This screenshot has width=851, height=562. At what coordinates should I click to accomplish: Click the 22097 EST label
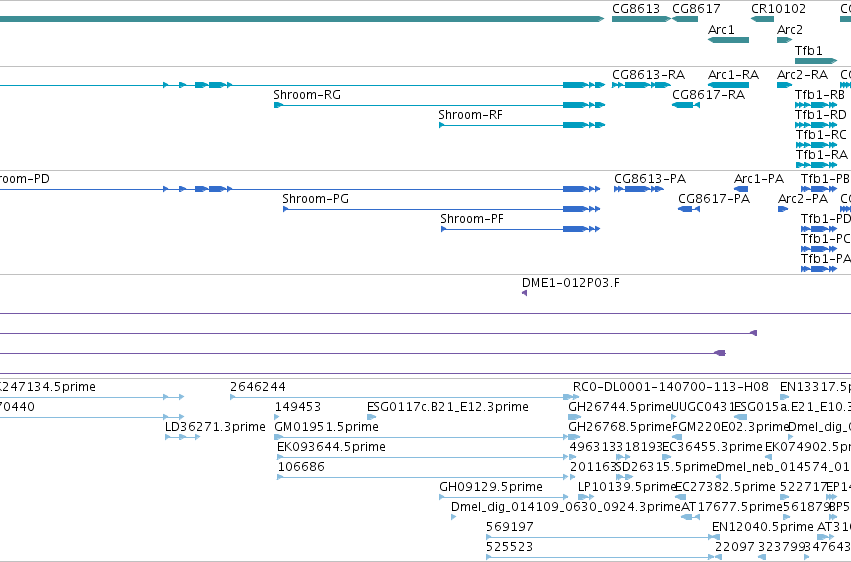[735, 546]
